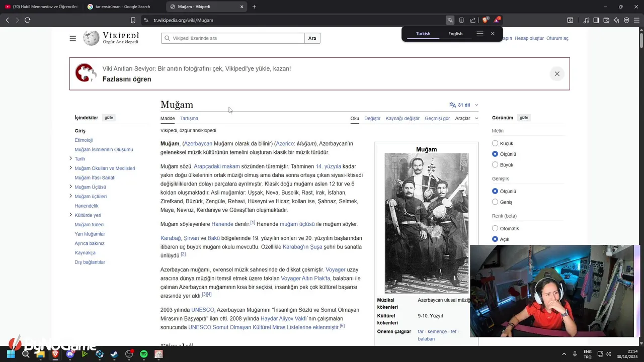Screen dimensions: 644x362
Task: Open OBS Studio from the taskbar
Action: tap(129, 354)
